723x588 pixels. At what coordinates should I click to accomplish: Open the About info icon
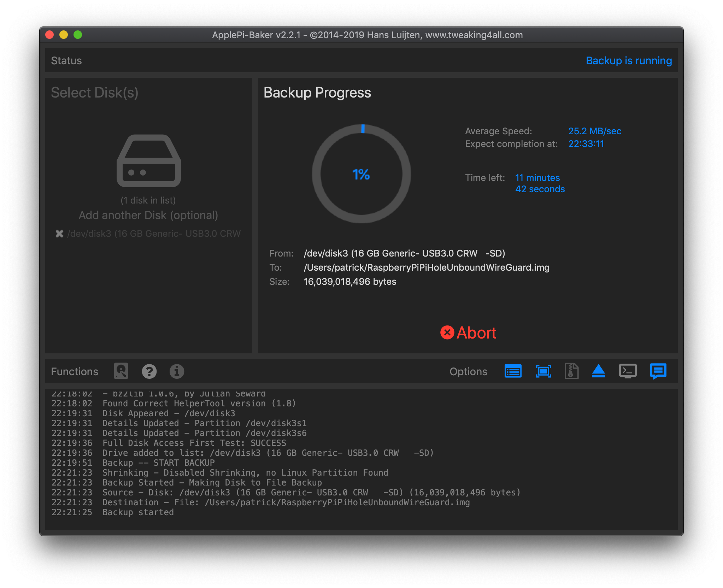(x=177, y=371)
